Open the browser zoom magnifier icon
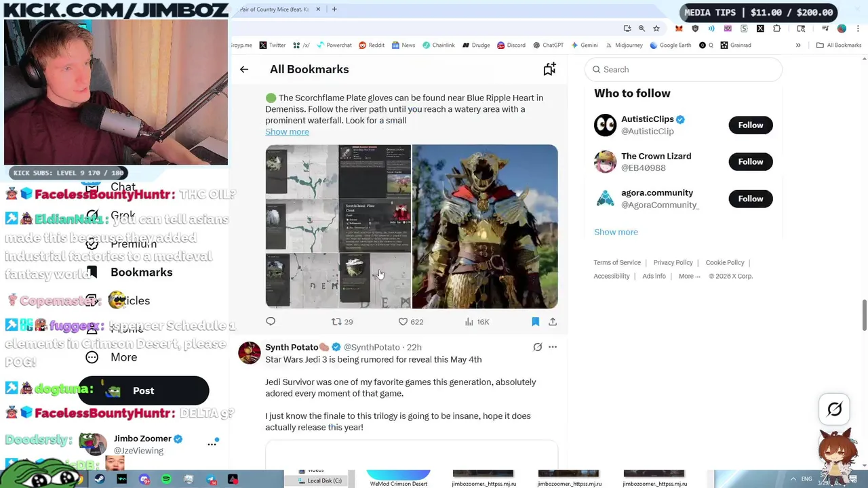The height and width of the screenshot is (488, 868). click(x=642, y=28)
